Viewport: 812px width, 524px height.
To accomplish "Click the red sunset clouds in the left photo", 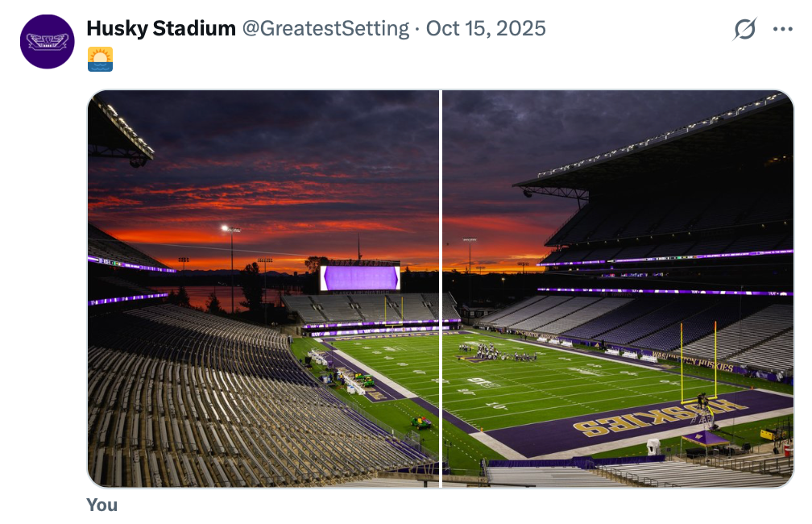I will [x=266, y=193].
